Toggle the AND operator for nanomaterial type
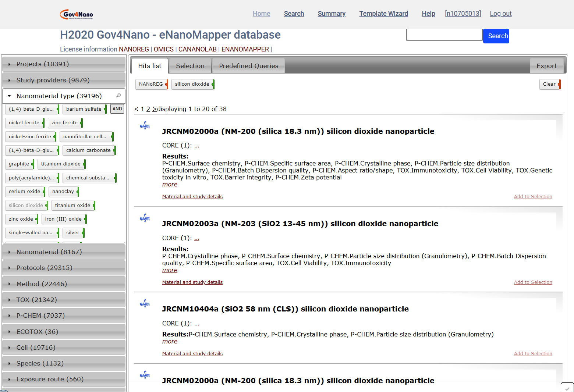Viewport: 574px width, 392px height. [117, 109]
